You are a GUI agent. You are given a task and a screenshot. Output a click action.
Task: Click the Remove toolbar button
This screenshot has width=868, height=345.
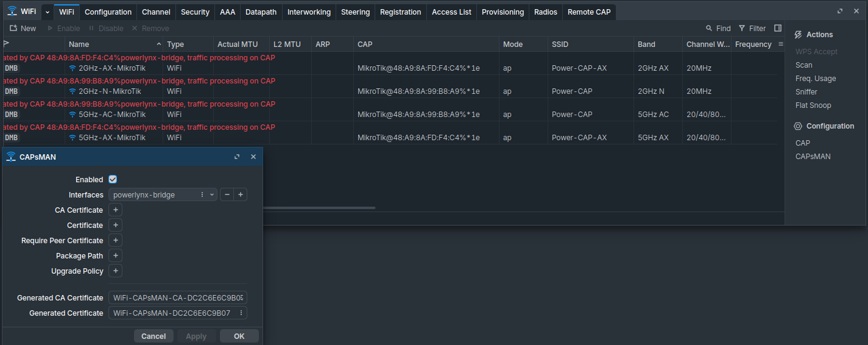(x=150, y=28)
